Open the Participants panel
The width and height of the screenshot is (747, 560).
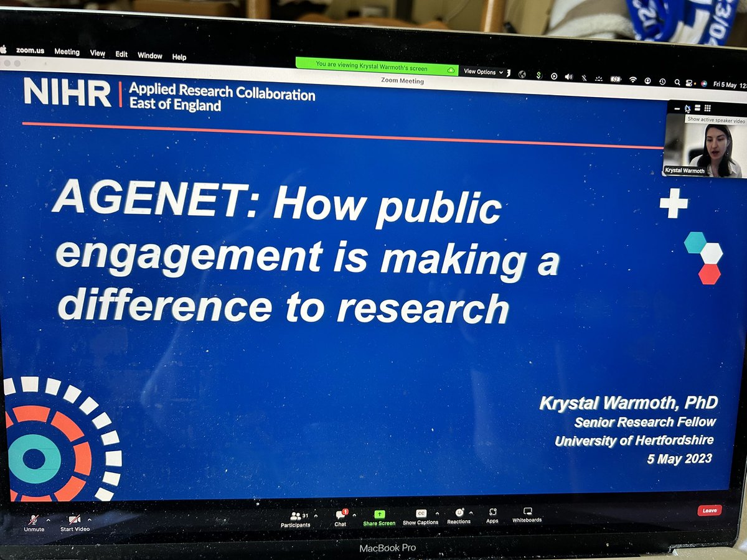295,520
